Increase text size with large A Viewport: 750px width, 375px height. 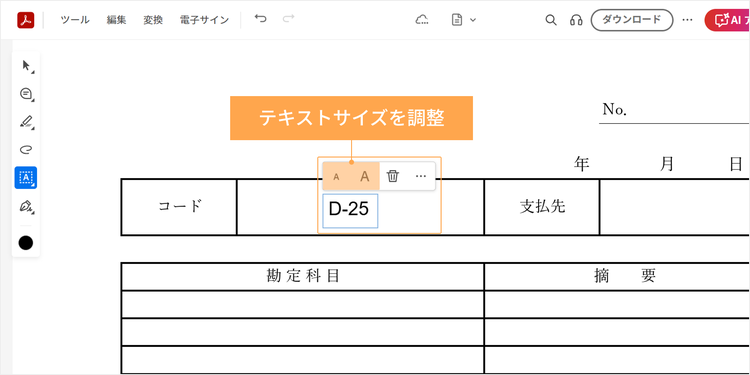[x=364, y=176]
